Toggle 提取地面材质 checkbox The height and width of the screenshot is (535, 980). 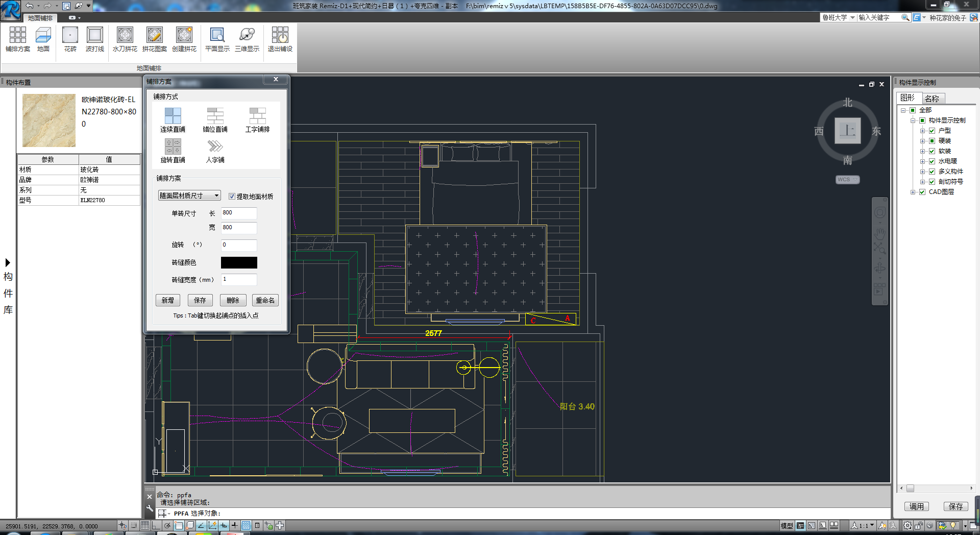(232, 197)
